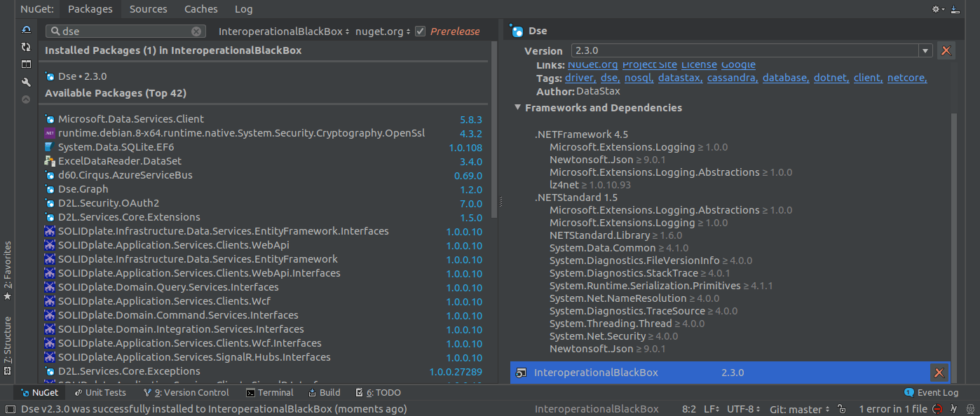980x416 pixels.
Task: Collapse the Frameworks and Dependencies section
Action: pos(517,108)
